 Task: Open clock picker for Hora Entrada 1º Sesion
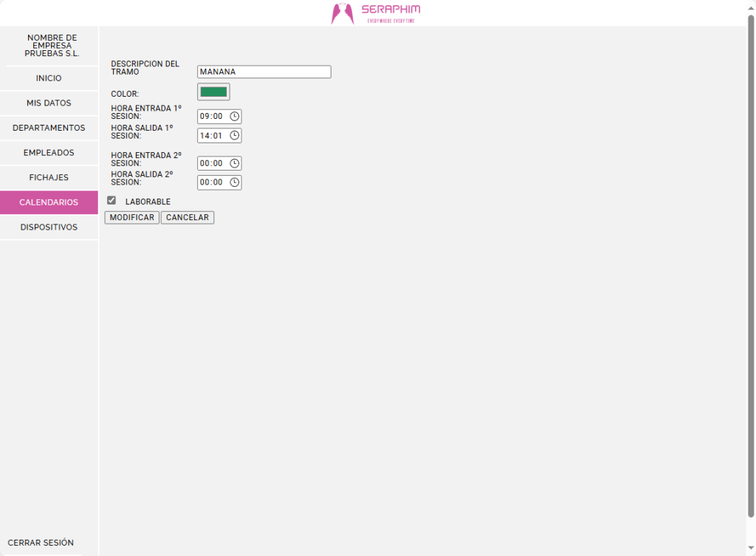(235, 117)
